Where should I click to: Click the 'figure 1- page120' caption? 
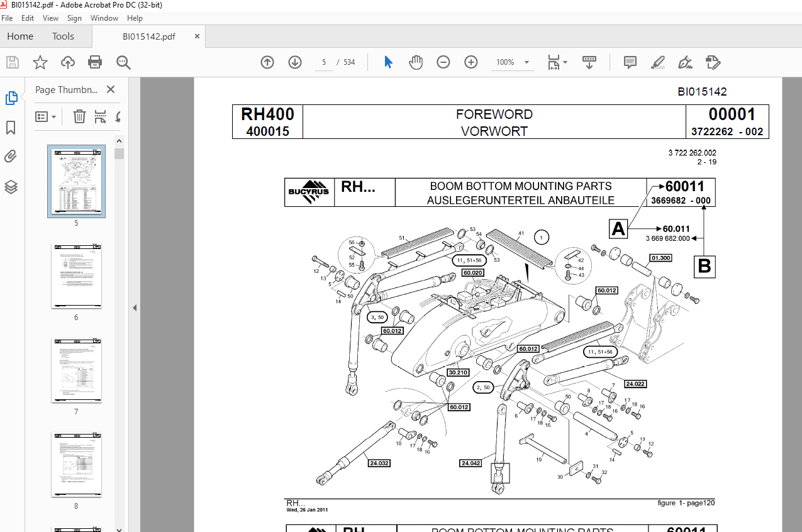tap(686, 502)
